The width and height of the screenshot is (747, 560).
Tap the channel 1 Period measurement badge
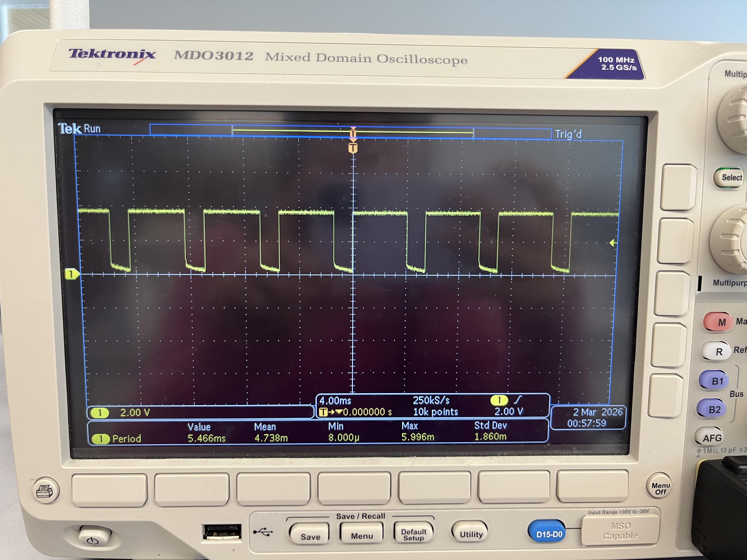click(x=101, y=439)
